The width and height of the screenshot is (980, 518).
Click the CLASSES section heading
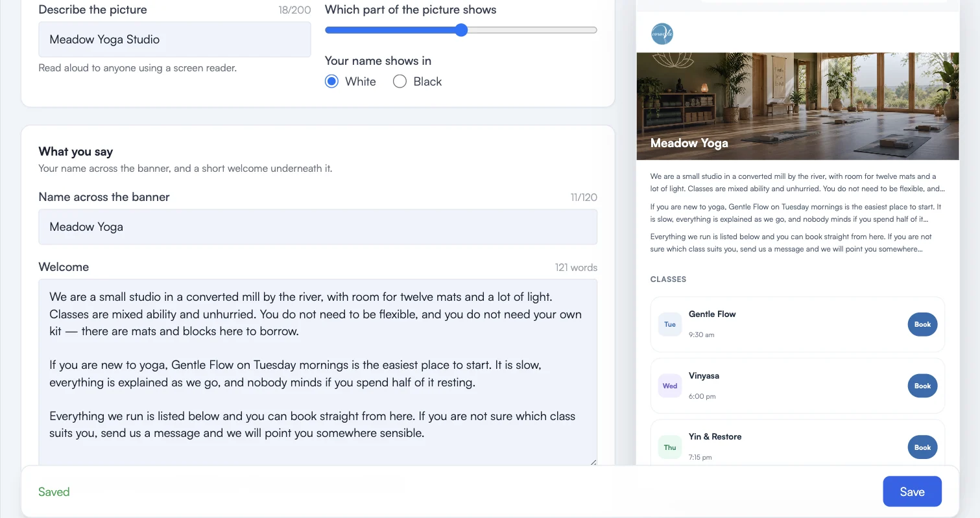(x=668, y=279)
